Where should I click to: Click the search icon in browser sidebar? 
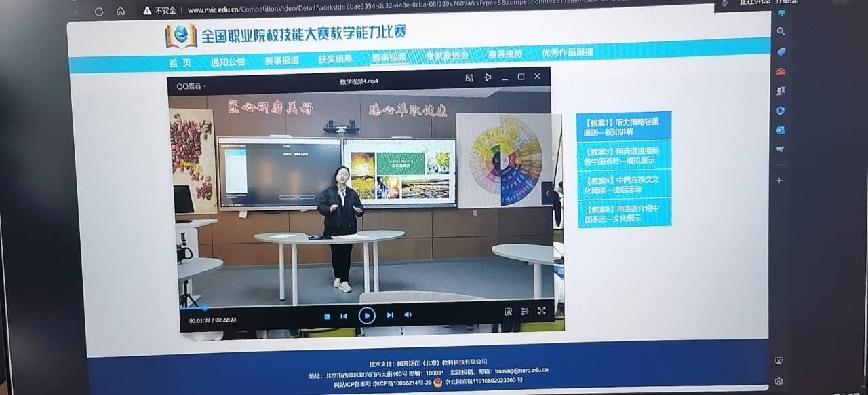tap(781, 31)
